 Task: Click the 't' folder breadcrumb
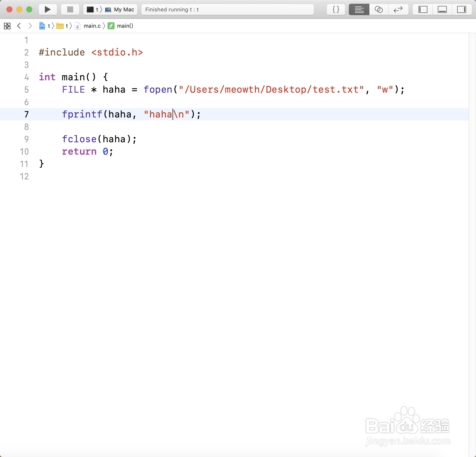63,26
